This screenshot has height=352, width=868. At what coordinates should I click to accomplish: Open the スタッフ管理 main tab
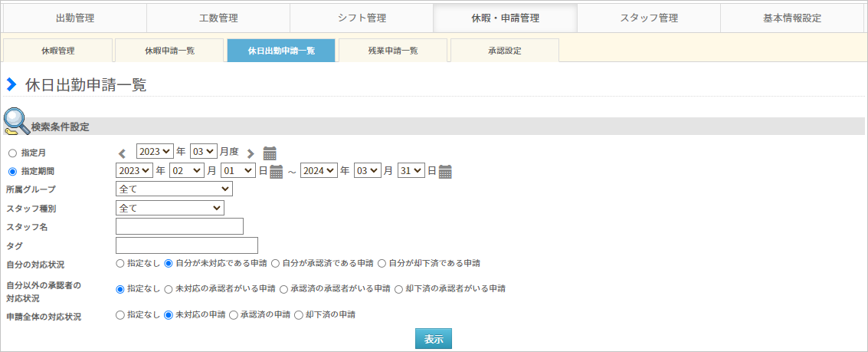(x=648, y=18)
